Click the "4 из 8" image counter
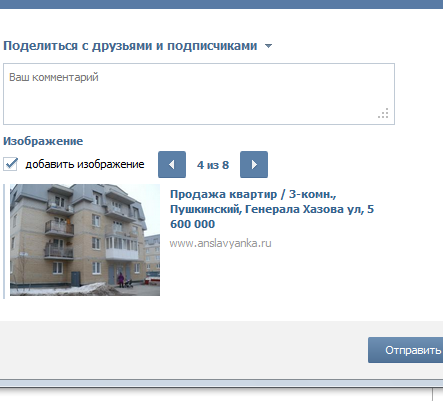 [x=213, y=165]
